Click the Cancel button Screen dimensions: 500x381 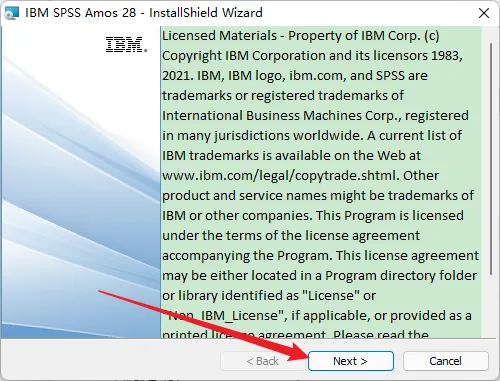coord(446,361)
